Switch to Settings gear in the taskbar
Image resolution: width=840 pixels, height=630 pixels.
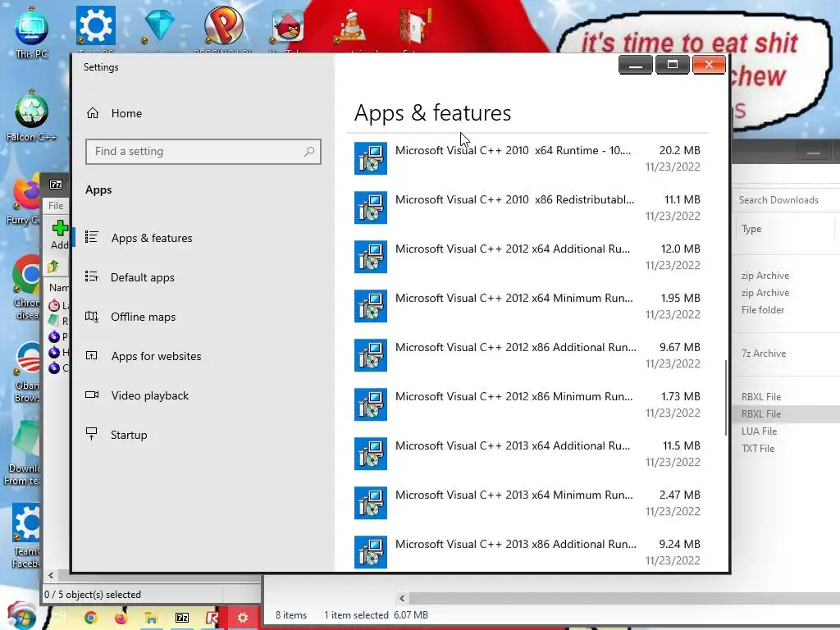click(243, 618)
